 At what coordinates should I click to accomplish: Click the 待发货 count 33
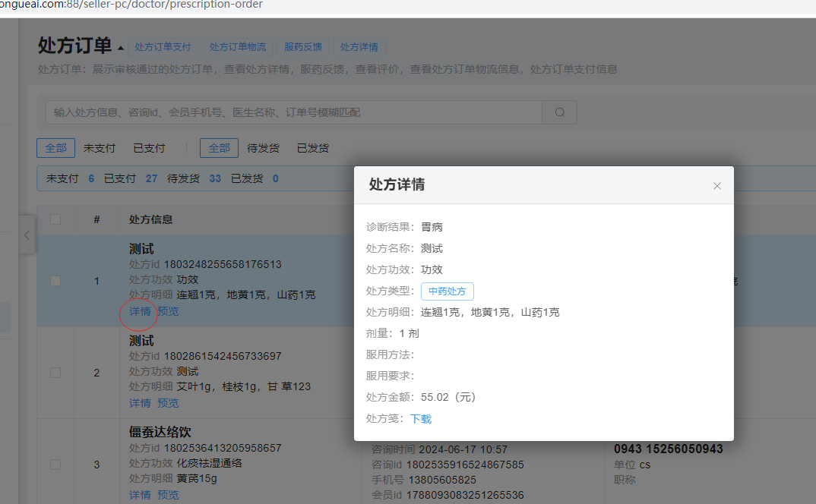pos(215,178)
